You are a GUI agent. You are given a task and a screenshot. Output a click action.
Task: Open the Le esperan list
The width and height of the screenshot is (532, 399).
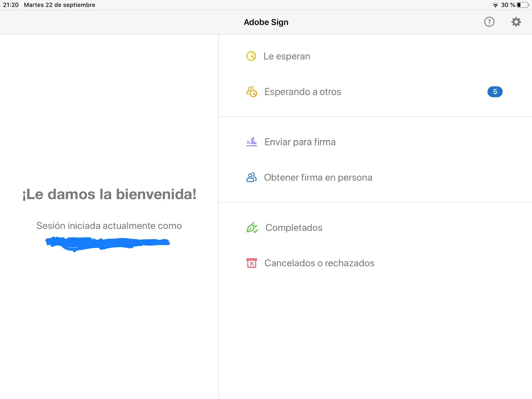(287, 56)
